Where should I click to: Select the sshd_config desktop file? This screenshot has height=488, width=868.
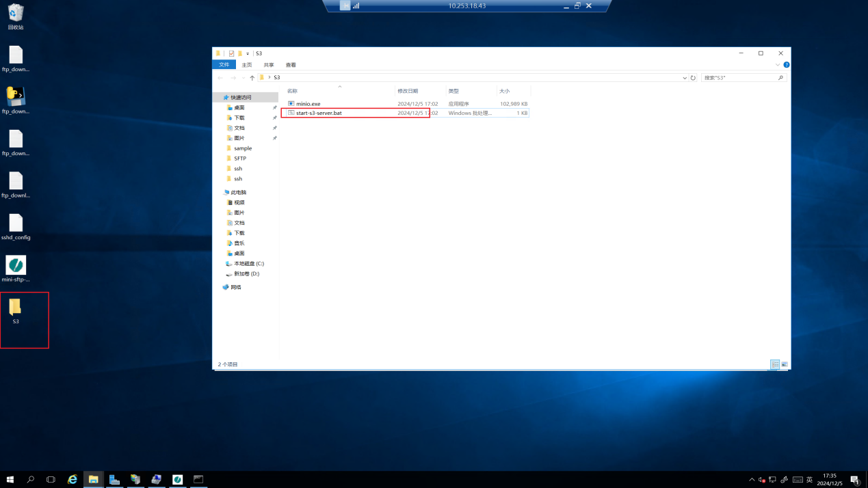point(16,227)
